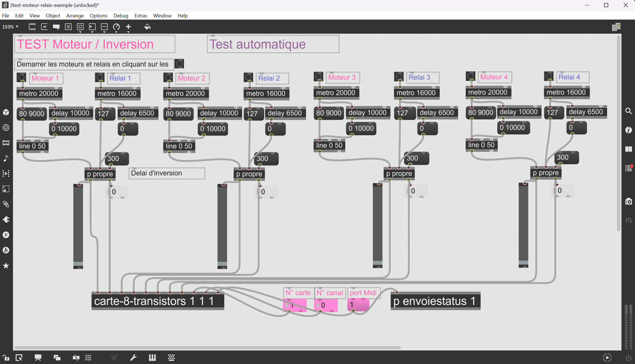Click the bang button next to Relai 2
The height and width of the screenshot is (364, 635).
point(248,77)
